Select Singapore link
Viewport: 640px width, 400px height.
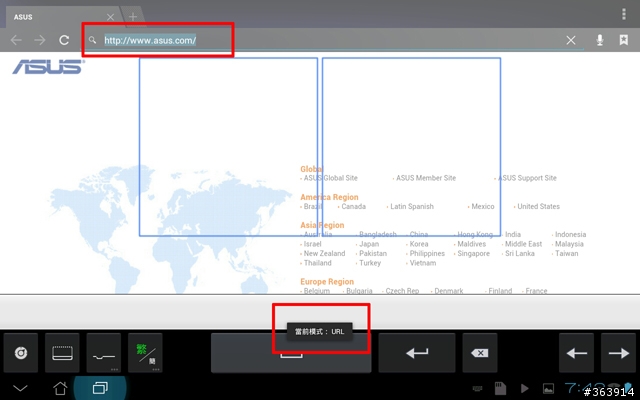[473, 253]
